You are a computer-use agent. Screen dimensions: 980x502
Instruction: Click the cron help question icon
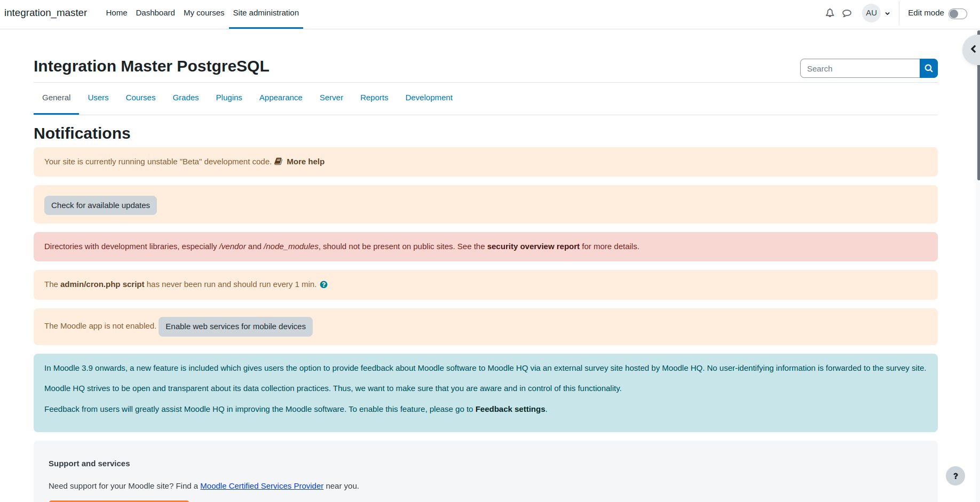tap(323, 284)
